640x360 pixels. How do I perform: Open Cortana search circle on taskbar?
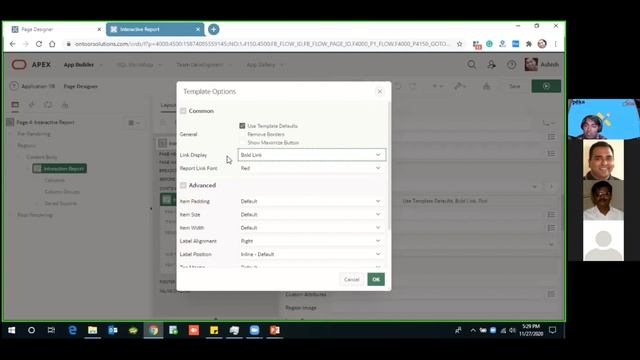pos(31,330)
